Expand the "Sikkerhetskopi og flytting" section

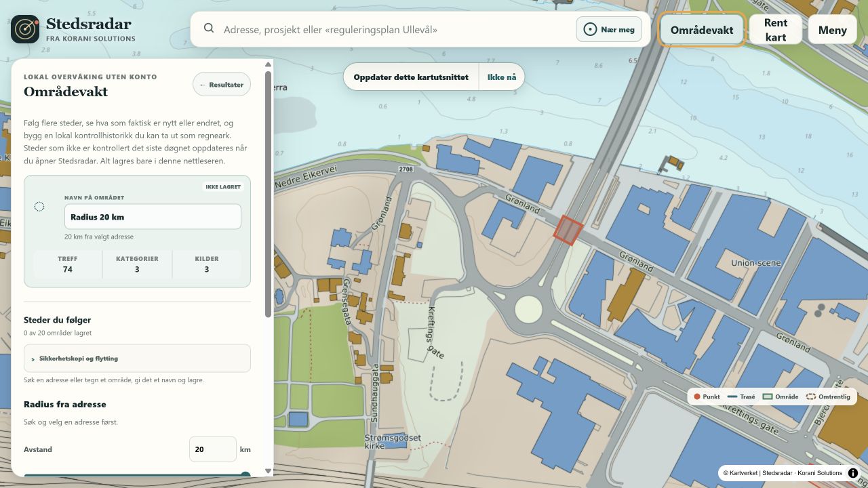[137, 359]
